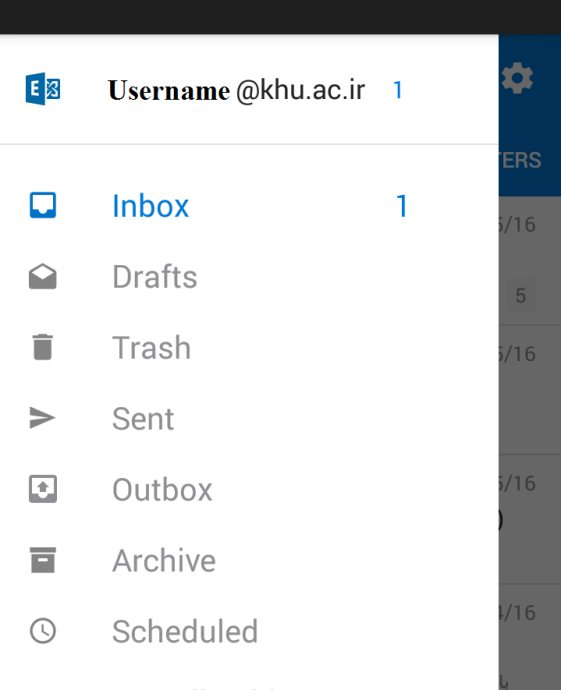This screenshot has width=561, height=690.
Task: Click the Outbox upload-tray icon
Action: (43, 489)
